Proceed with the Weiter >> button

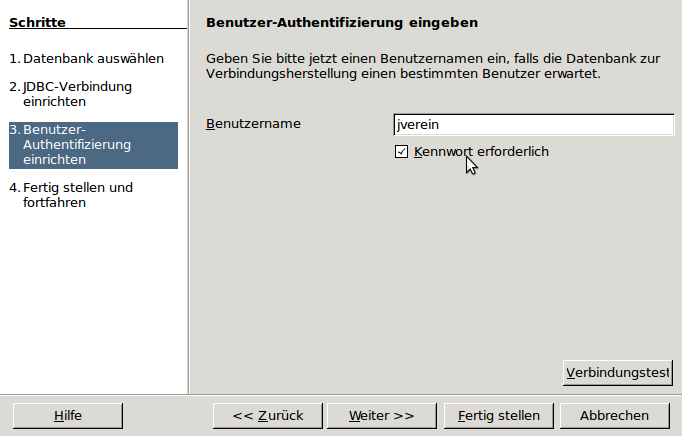coord(381,415)
